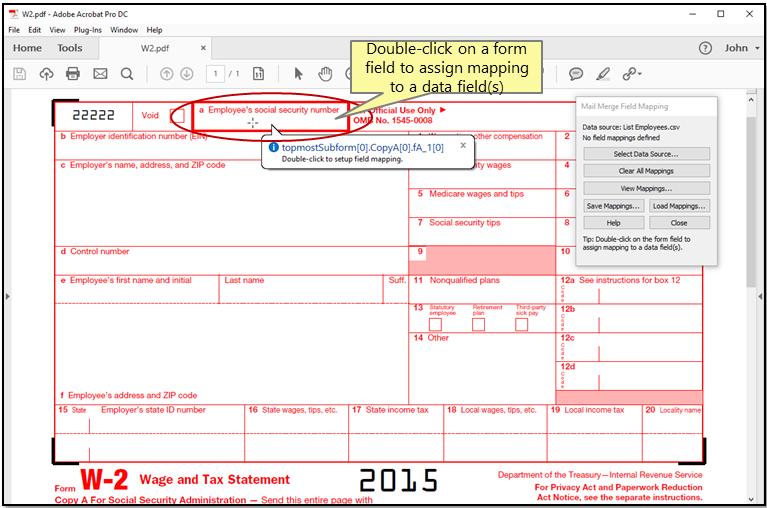767x508 pixels.
Task: Click the Control number field
Action: click(231, 261)
